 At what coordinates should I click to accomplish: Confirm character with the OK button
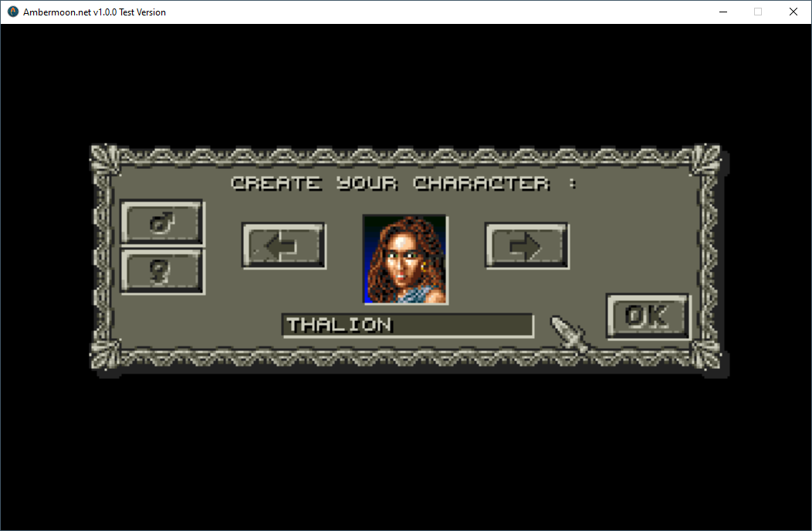coord(648,316)
